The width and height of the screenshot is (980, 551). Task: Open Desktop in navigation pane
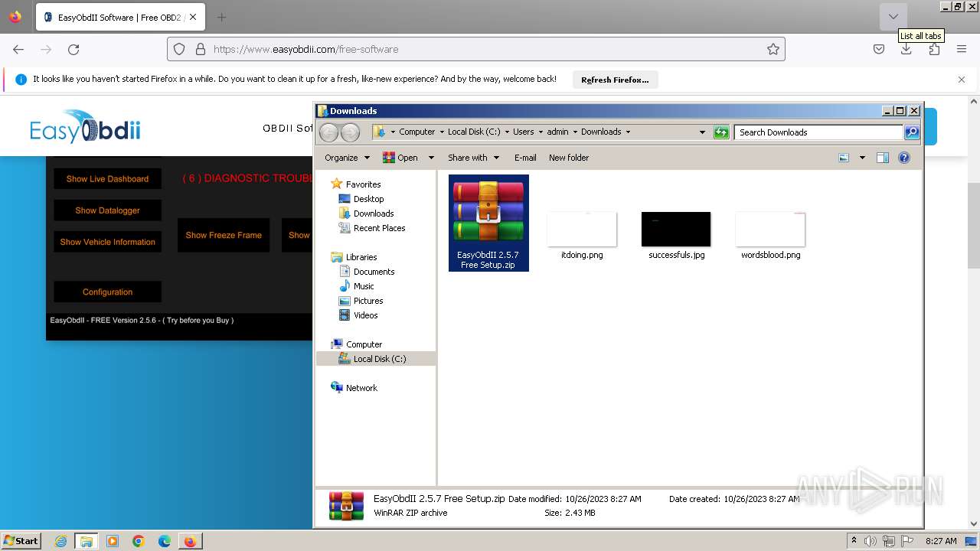(368, 199)
